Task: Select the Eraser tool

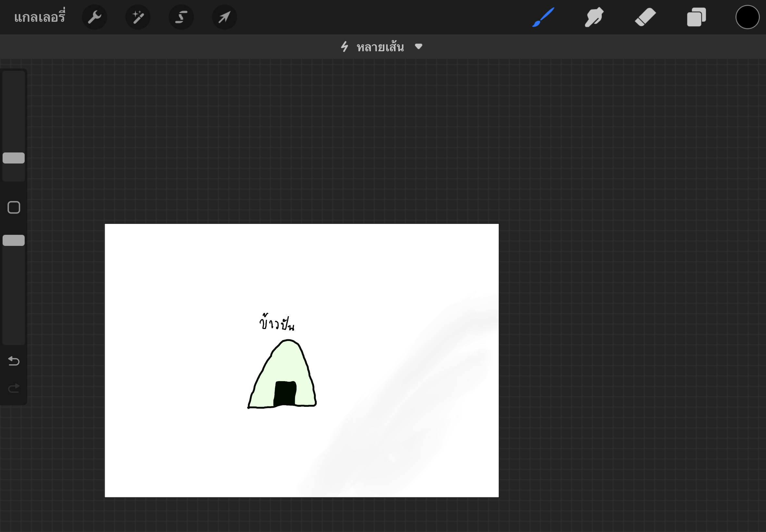Action: coord(645,17)
